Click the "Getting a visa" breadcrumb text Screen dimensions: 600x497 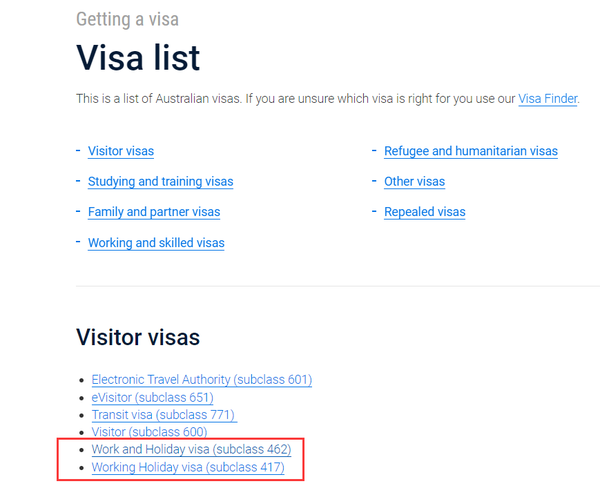128,19
